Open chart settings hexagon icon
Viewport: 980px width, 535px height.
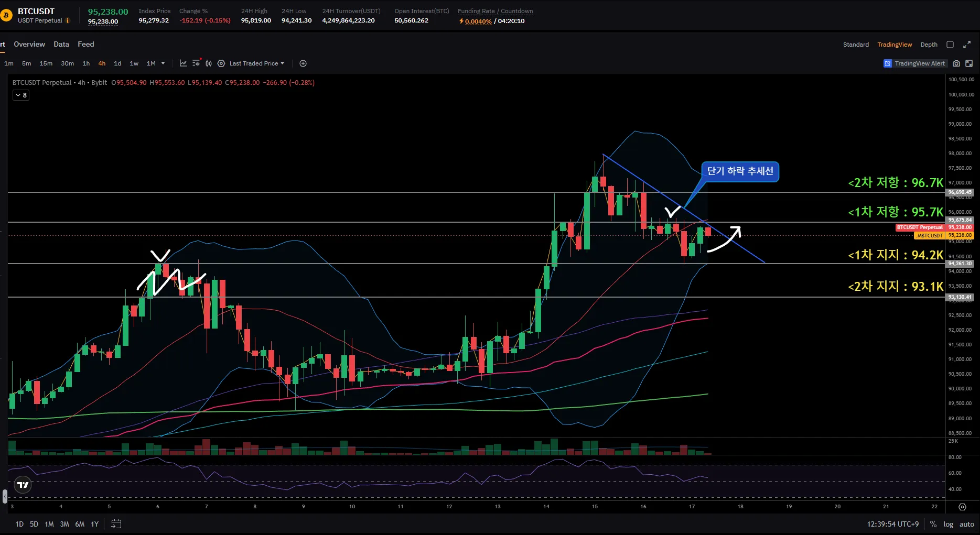pyautogui.click(x=221, y=63)
